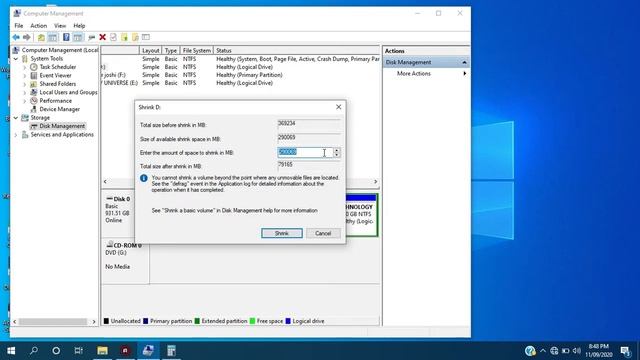The width and height of the screenshot is (640, 360).
Task: Show hidden tray icons chevron
Action: click(542, 351)
